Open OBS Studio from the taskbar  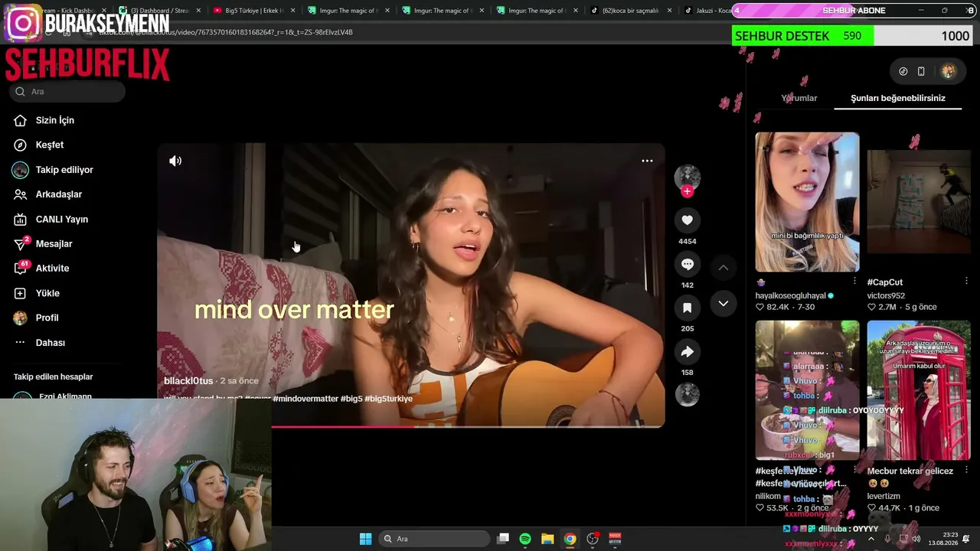[592, 539]
